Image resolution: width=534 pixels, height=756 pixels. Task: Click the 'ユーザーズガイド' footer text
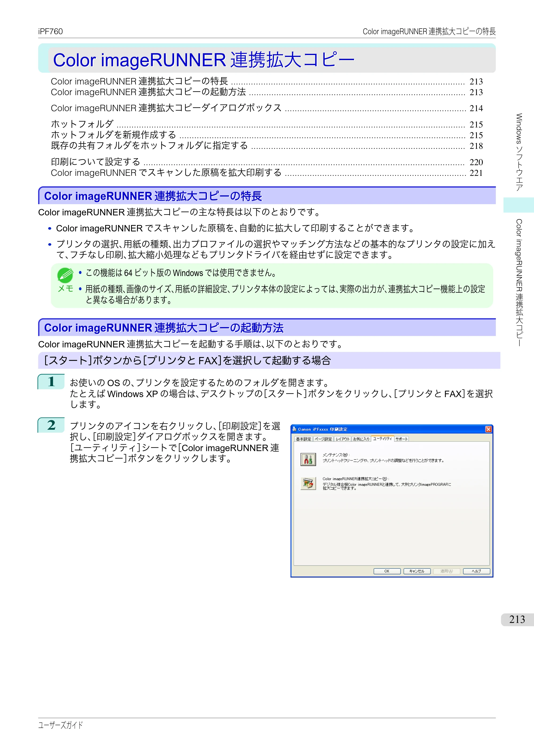61,725
